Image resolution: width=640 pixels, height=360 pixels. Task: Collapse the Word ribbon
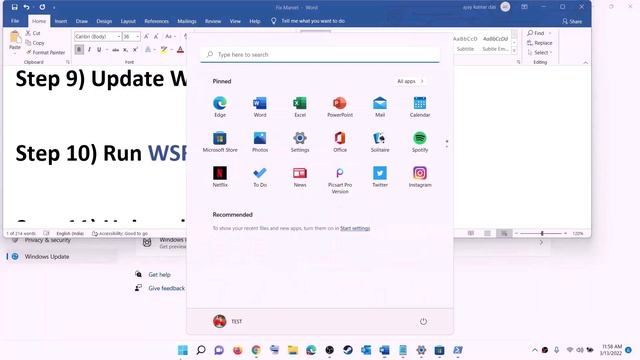point(585,62)
